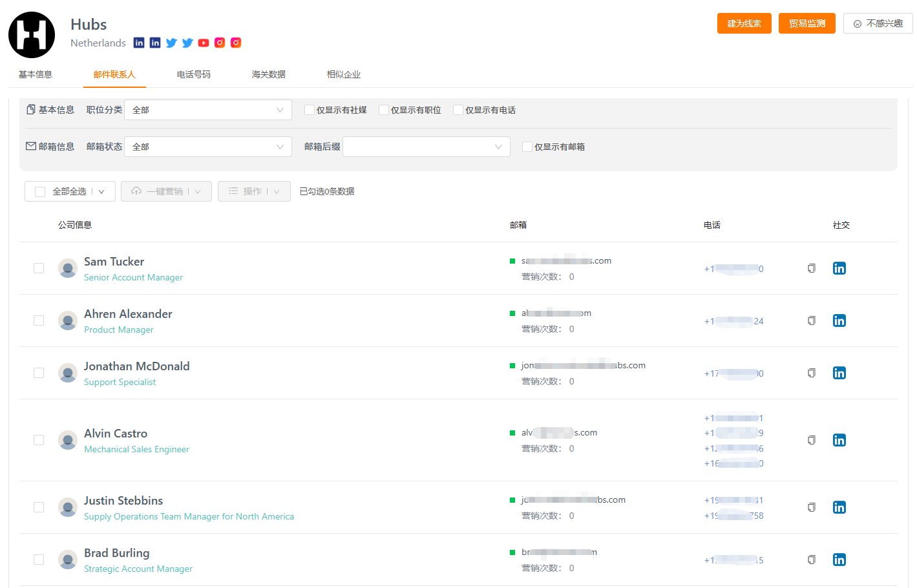Switch to the 海关数据 tab

(269, 74)
